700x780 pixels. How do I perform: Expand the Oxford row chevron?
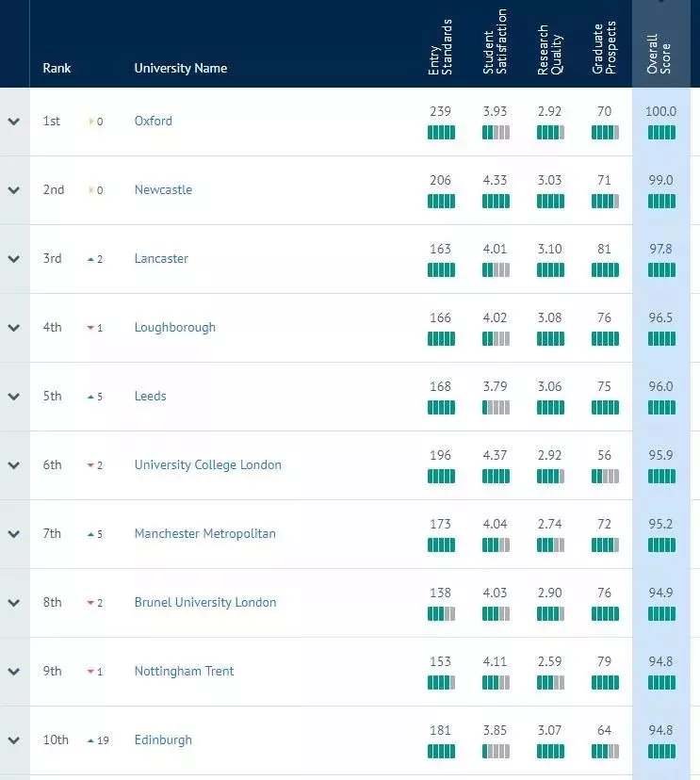coord(14,122)
